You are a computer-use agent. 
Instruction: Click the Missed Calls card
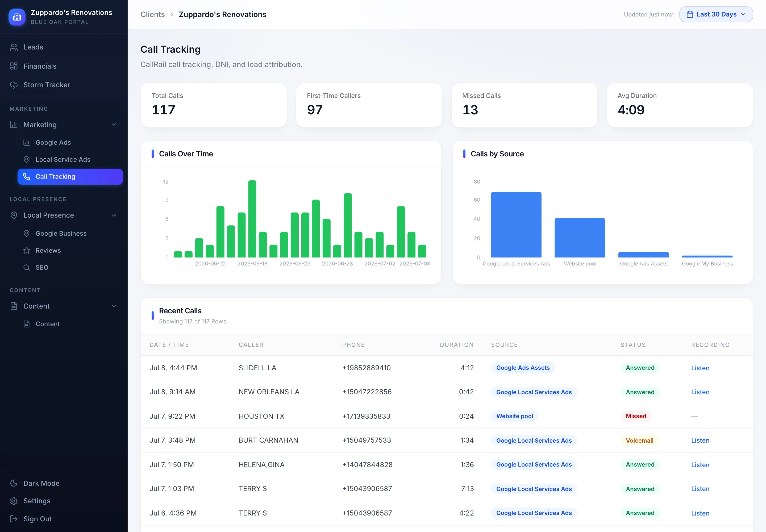point(524,105)
